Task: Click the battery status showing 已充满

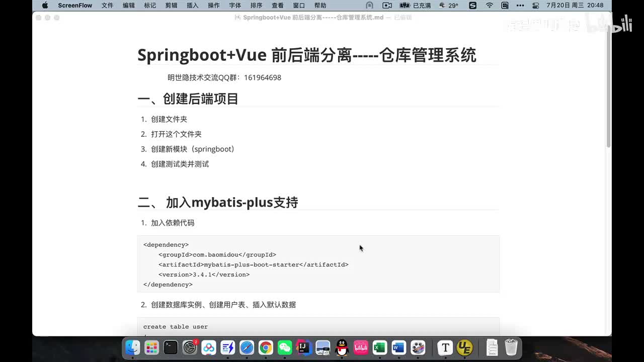Action: tap(416, 6)
